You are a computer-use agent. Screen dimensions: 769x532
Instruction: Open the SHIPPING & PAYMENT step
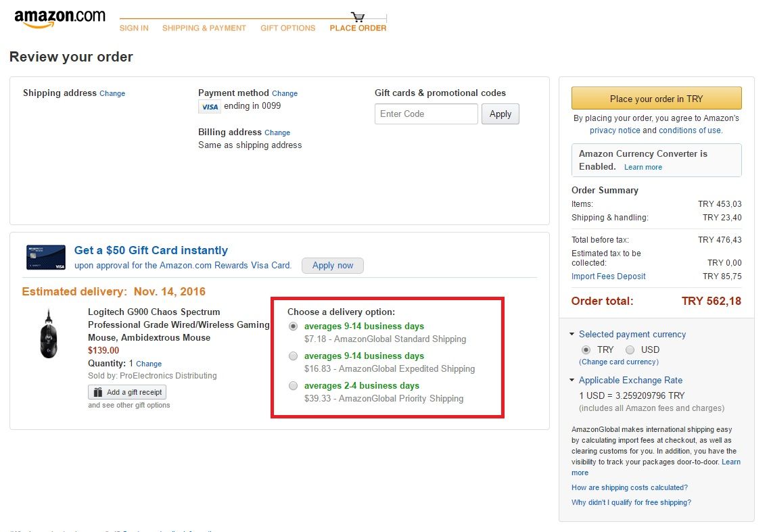(x=204, y=28)
